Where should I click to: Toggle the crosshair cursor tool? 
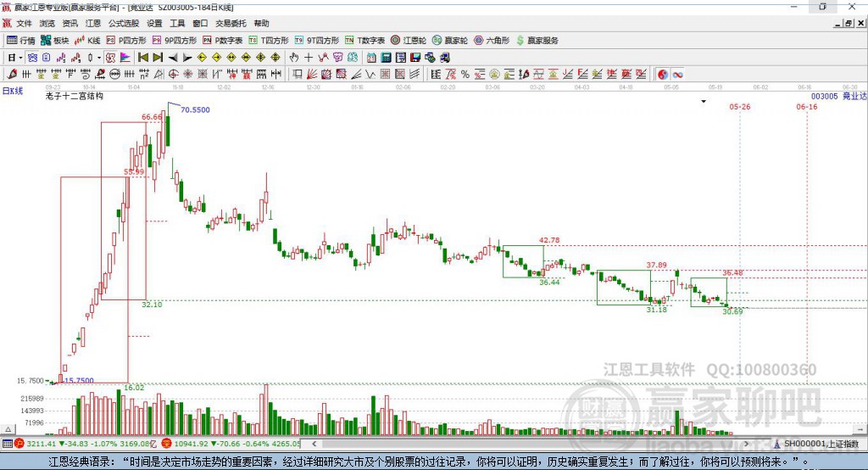[x=309, y=58]
